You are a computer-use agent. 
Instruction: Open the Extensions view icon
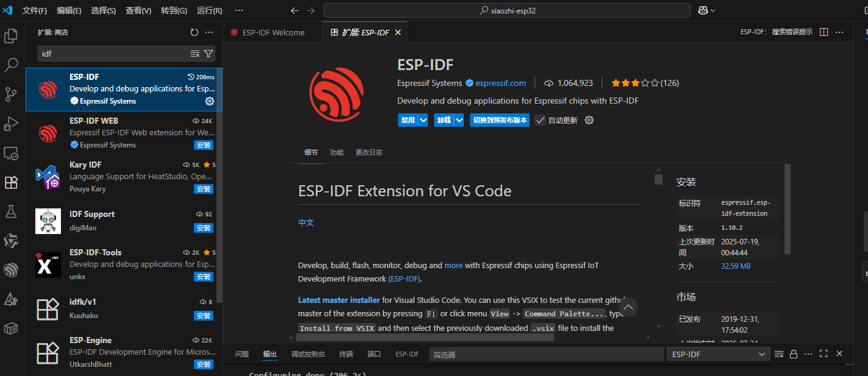coord(11,182)
